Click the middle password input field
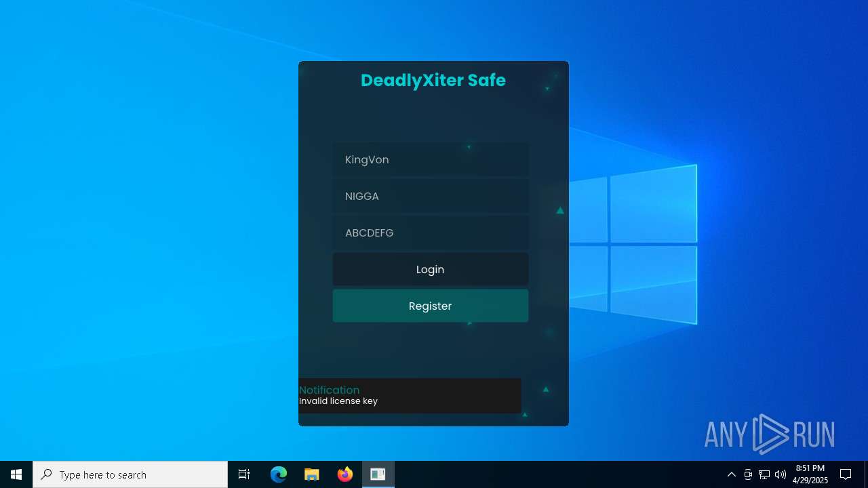The width and height of the screenshot is (868, 488). (x=430, y=196)
